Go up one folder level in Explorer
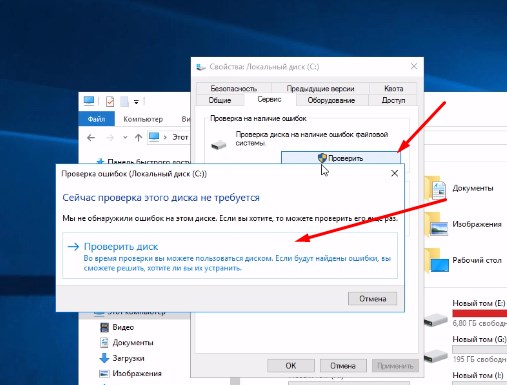 coord(138,137)
